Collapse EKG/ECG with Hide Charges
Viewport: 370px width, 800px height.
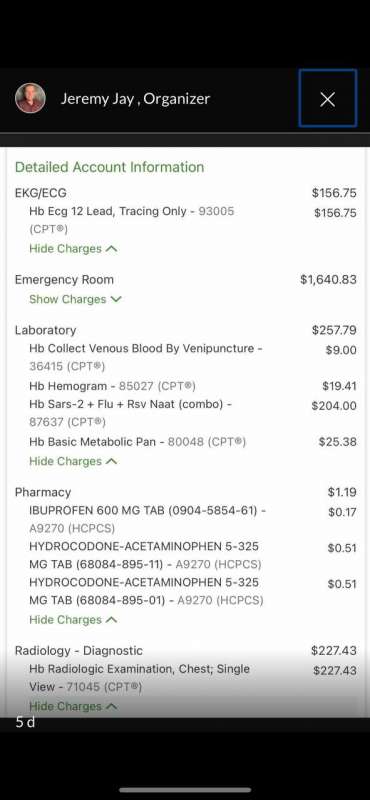click(73, 248)
